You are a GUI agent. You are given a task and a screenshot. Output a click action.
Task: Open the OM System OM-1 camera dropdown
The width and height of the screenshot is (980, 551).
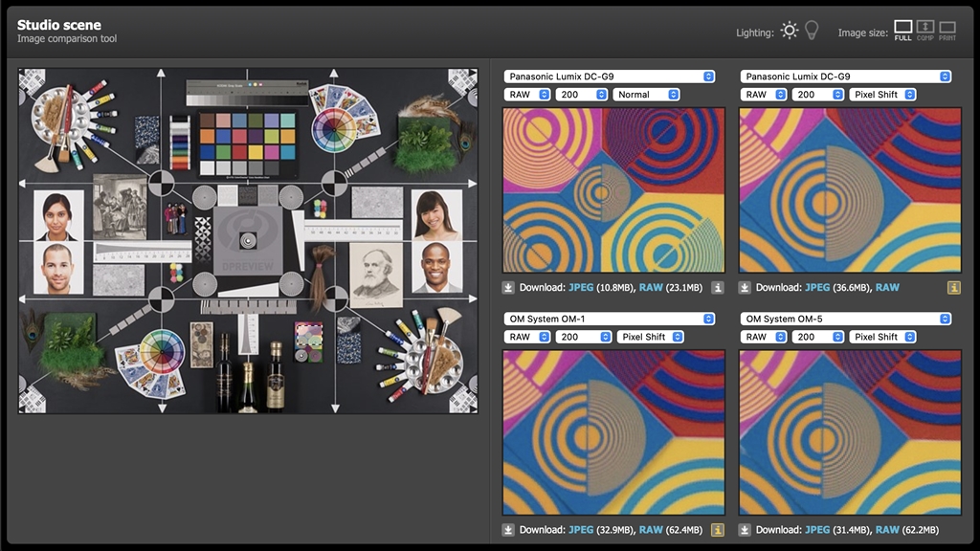point(610,319)
